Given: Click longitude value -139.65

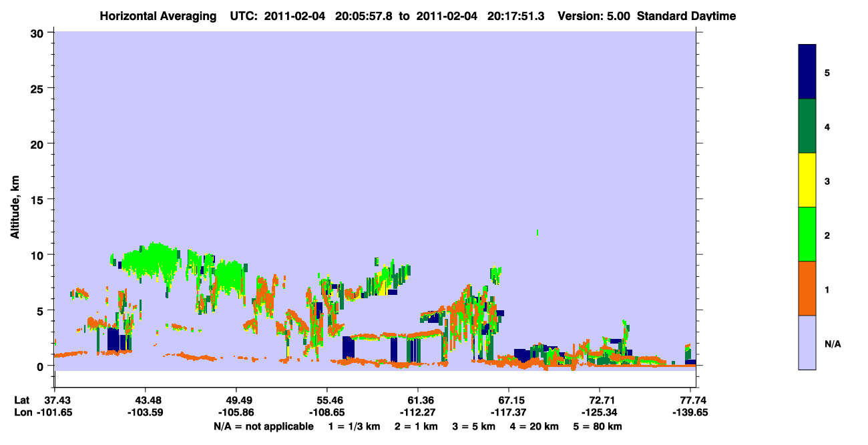Looking at the screenshot, I should point(690,412).
